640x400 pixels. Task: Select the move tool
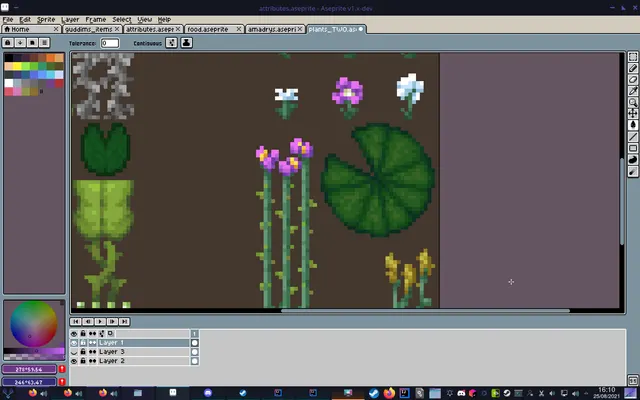[x=633, y=113]
